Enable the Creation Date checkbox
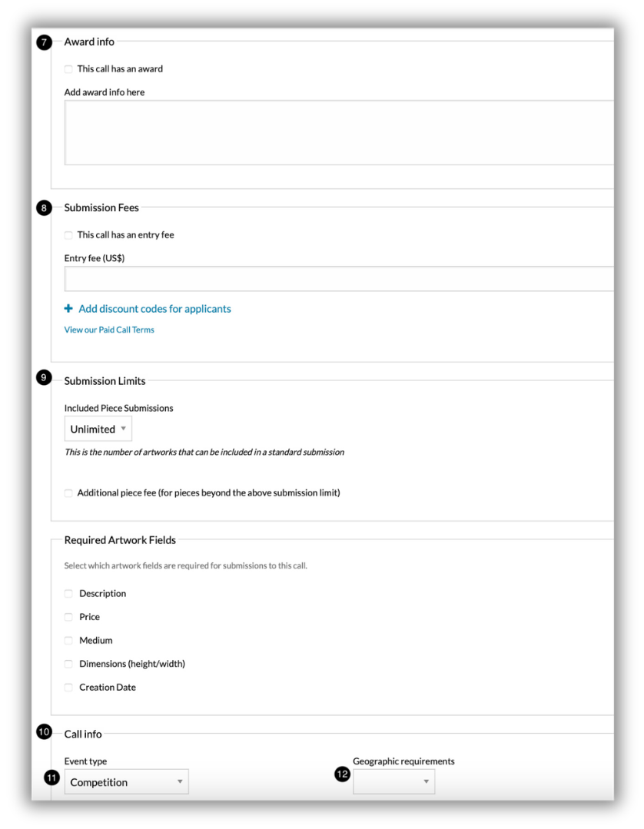 [x=68, y=688]
